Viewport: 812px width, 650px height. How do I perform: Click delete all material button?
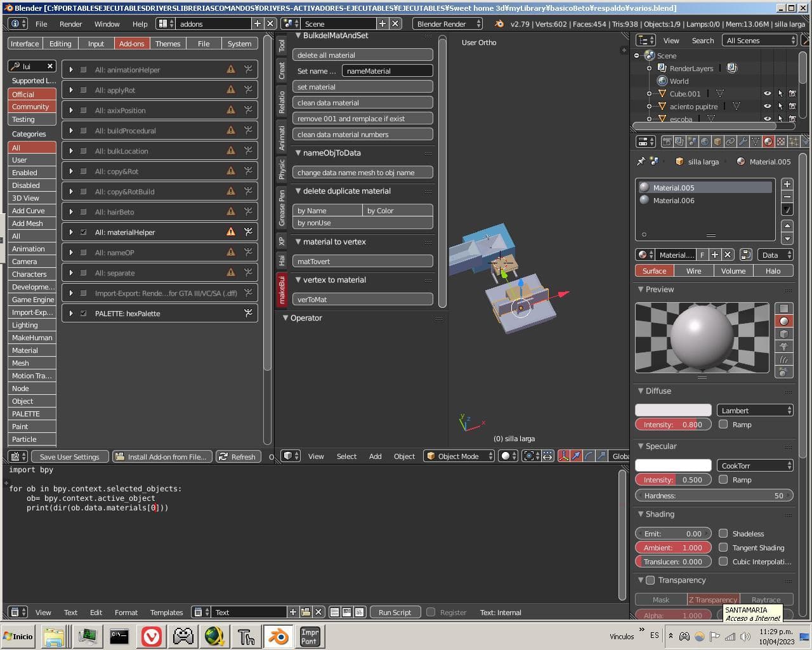pyautogui.click(x=362, y=55)
